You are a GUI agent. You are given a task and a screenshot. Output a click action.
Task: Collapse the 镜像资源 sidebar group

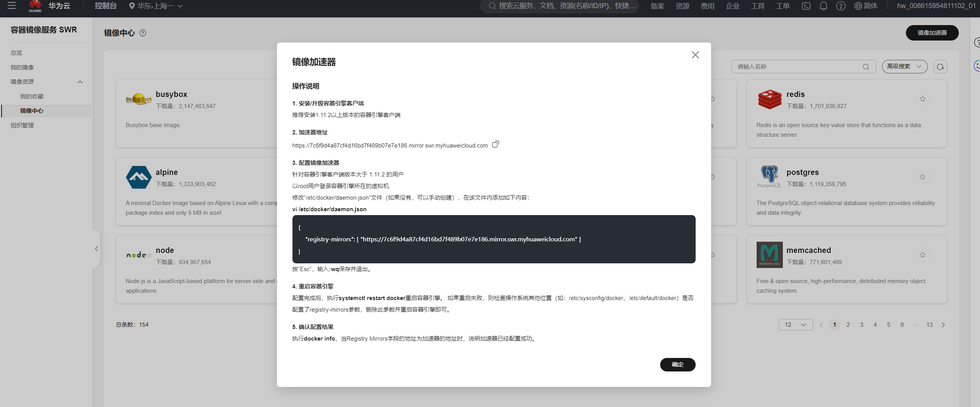80,82
